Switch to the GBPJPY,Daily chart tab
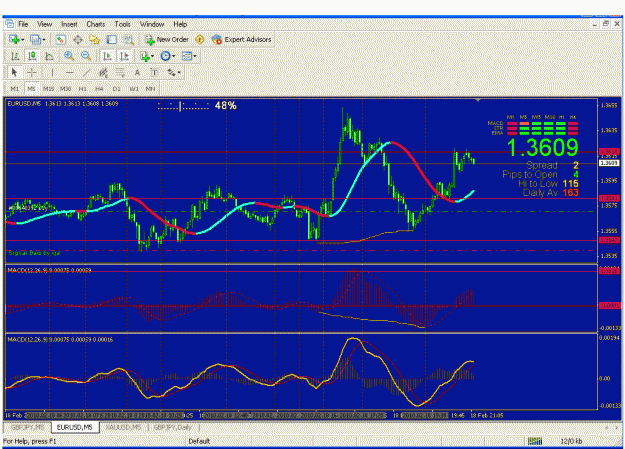This screenshot has height=449, width=625. click(x=173, y=427)
